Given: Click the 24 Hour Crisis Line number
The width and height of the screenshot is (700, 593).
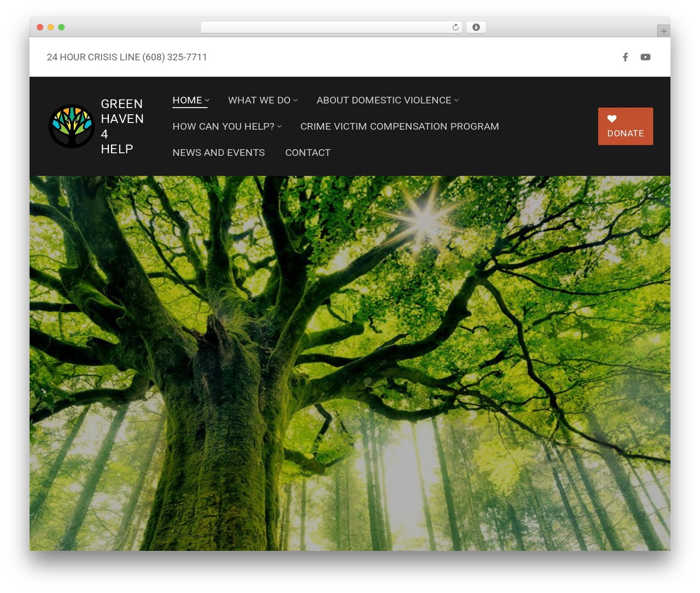Looking at the screenshot, I should (x=127, y=57).
